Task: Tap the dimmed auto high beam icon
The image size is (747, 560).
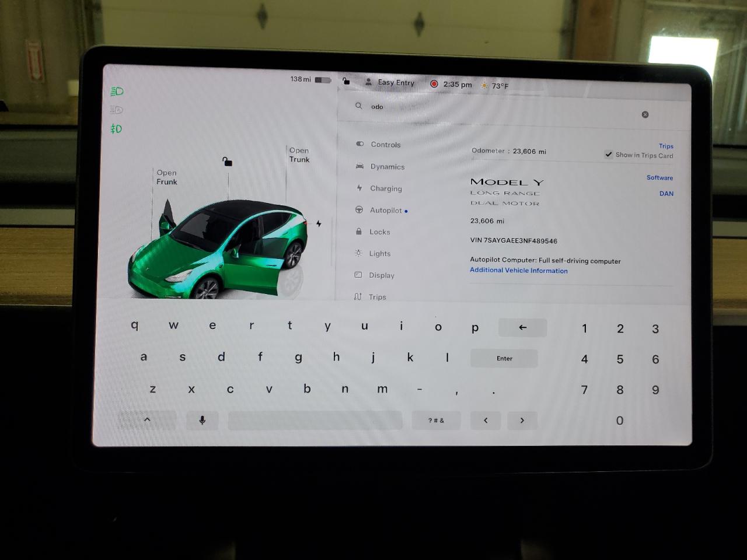Action: (116, 110)
